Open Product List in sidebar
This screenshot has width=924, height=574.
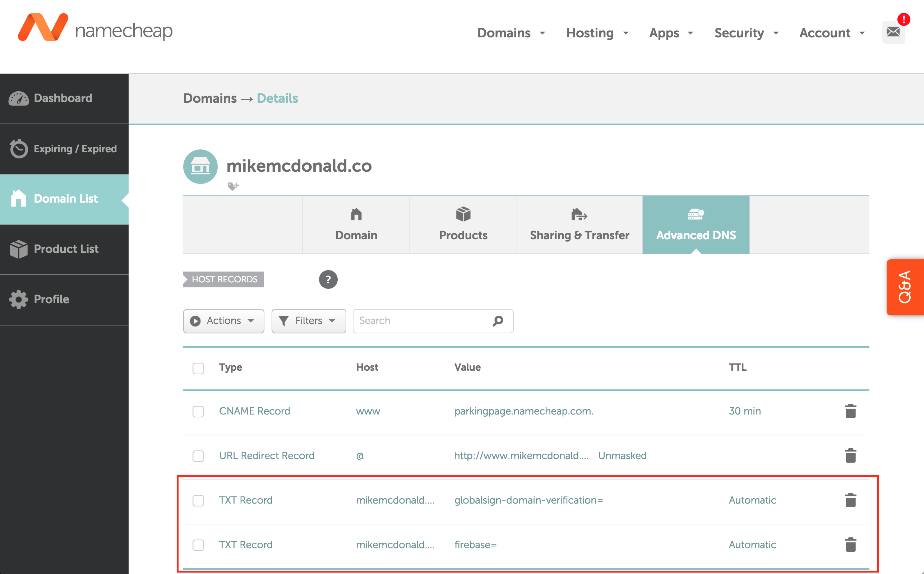(x=64, y=249)
